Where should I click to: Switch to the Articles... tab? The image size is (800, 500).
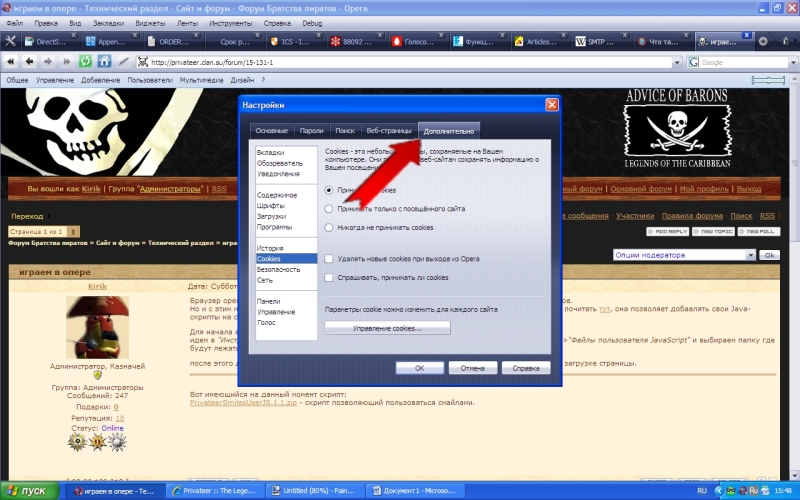coord(540,42)
